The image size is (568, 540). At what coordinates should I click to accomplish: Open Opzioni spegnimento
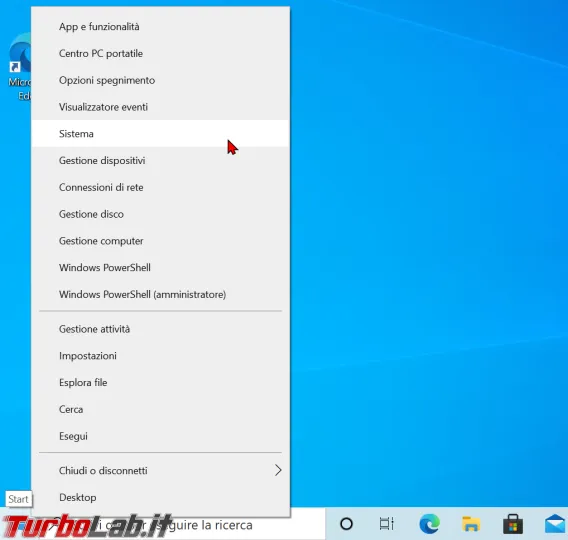(160, 80)
